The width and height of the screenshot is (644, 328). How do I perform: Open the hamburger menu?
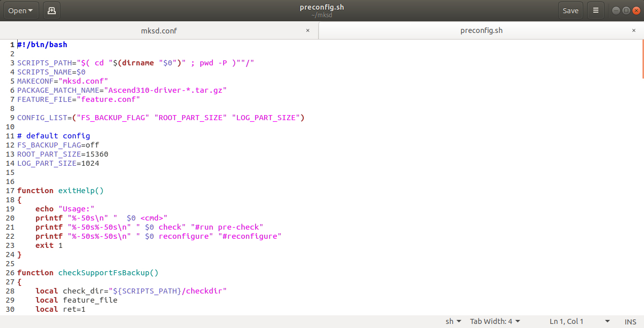point(596,10)
